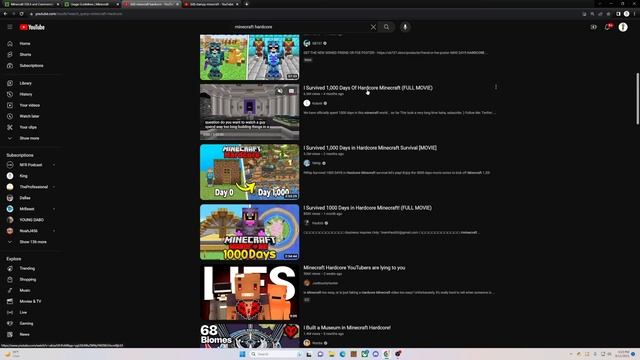Open the Windows Start button
Image resolution: width=640 pixels, height=360 pixels.
tap(242, 354)
